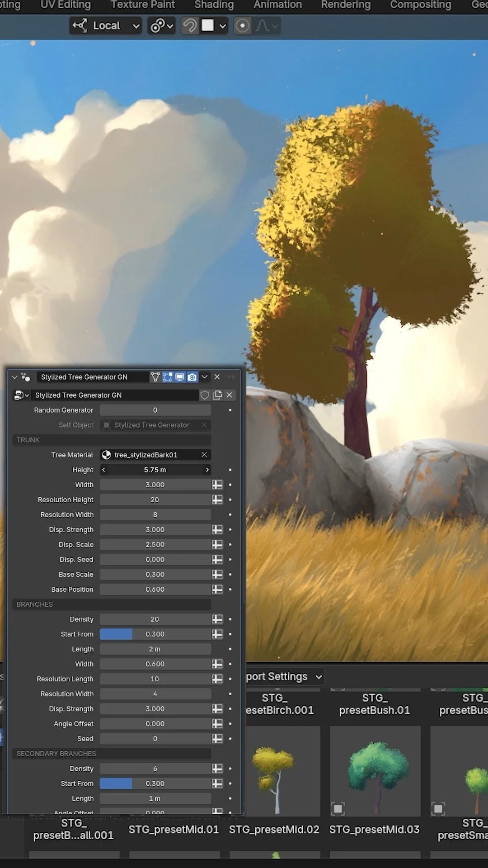Toggle attribute input for Base Scale
The width and height of the screenshot is (488, 868).
click(x=217, y=574)
